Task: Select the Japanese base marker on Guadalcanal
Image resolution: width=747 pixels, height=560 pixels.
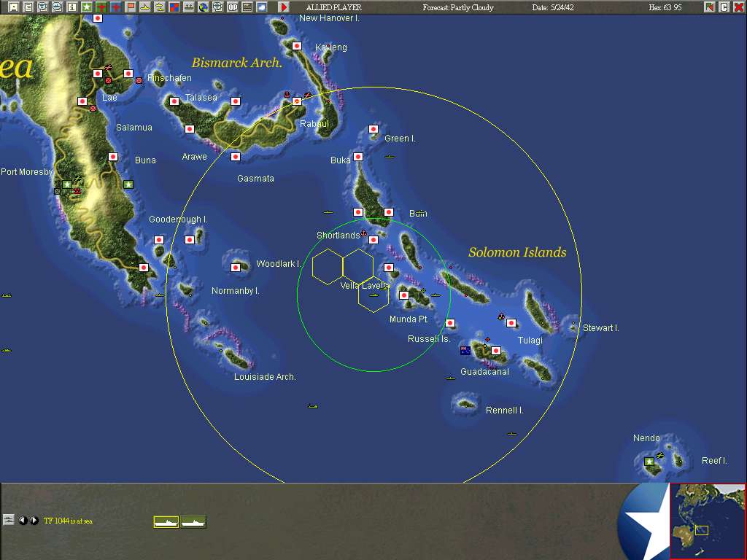Action: [x=496, y=351]
